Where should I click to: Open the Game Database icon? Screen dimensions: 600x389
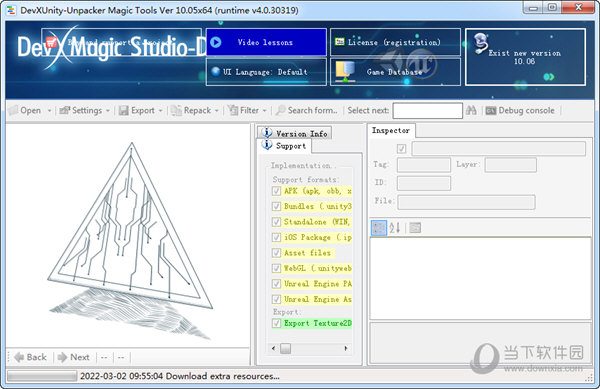coord(345,72)
